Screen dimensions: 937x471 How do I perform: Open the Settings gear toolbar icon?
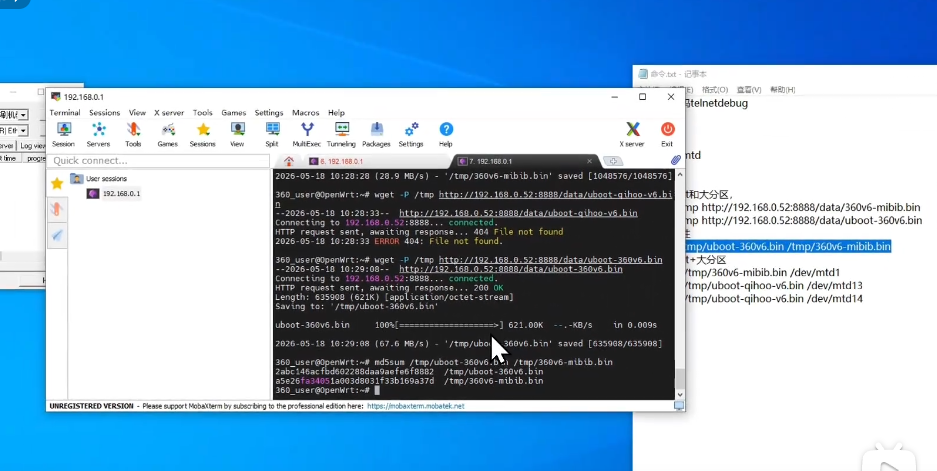(x=411, y=134)
